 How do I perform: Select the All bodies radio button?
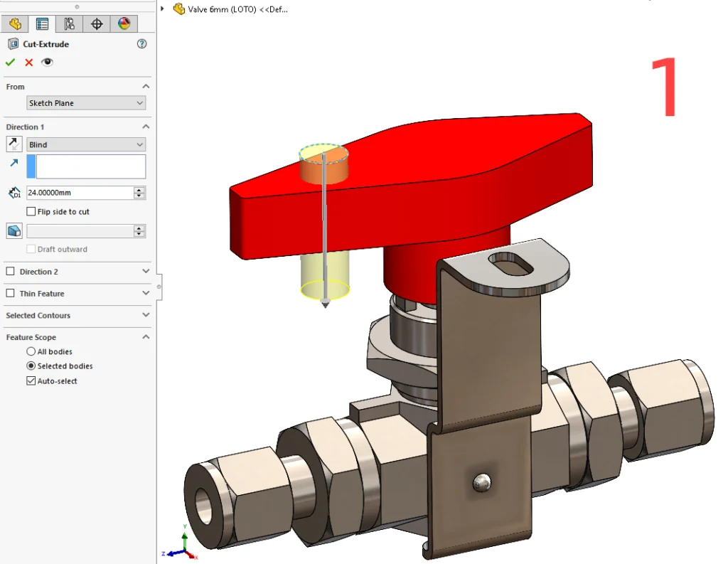coord(31,351)
